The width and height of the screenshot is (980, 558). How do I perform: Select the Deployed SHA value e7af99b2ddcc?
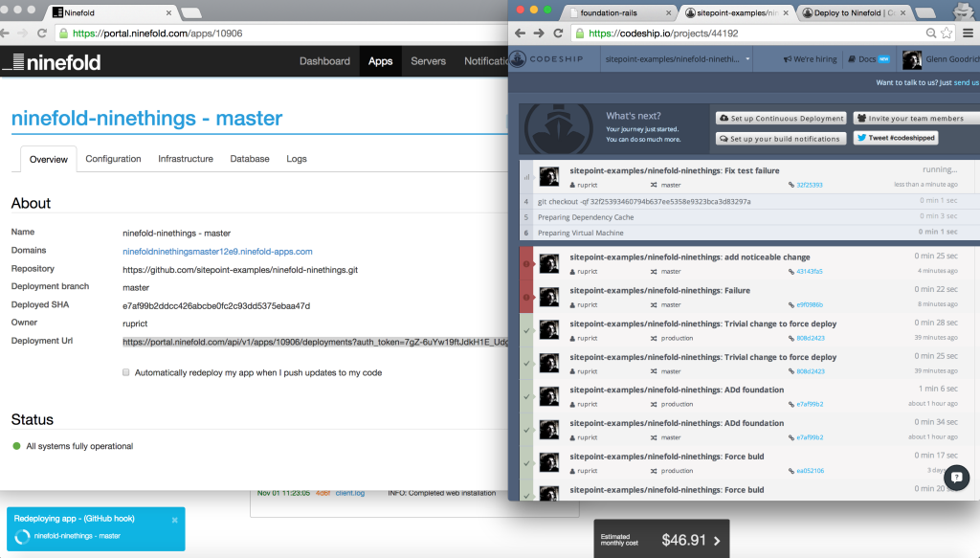216,306
